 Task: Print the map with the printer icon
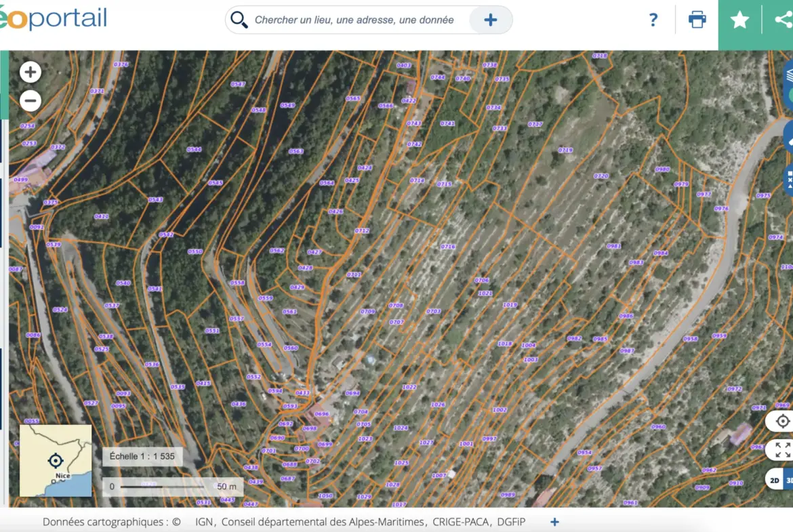[697, 20]
